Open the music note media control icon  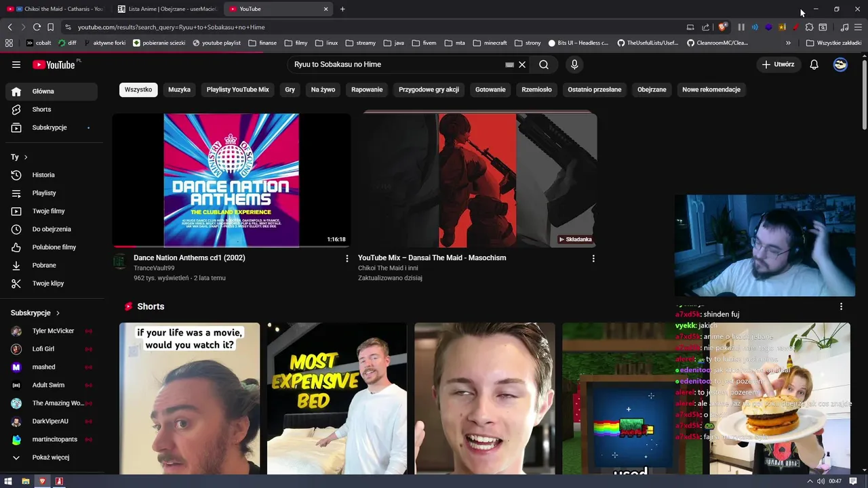click(844, 27)
